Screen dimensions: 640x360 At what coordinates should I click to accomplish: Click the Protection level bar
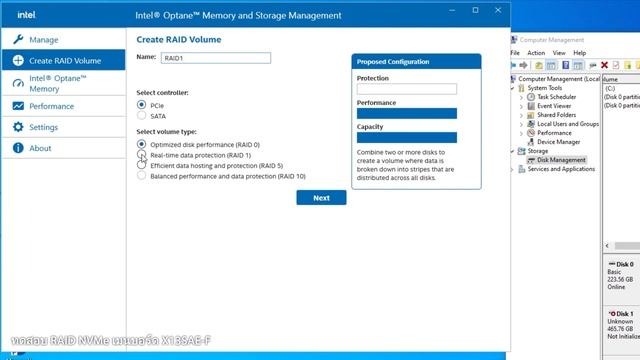[x=407, y=89]
